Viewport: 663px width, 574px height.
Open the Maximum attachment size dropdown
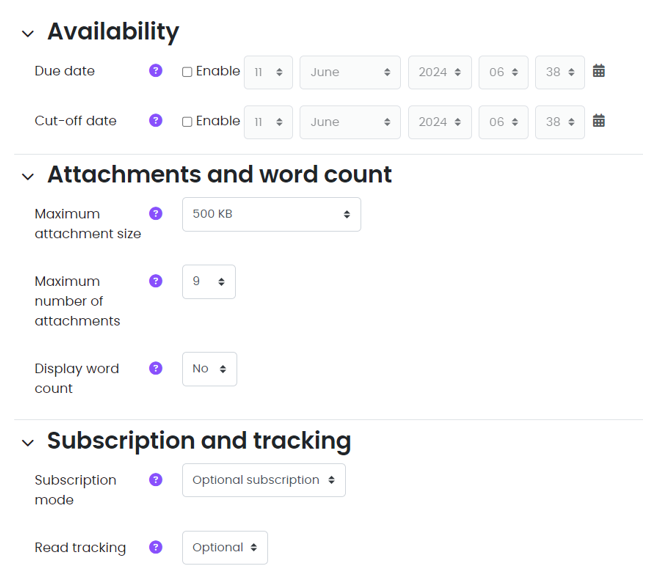pos(271,214)
